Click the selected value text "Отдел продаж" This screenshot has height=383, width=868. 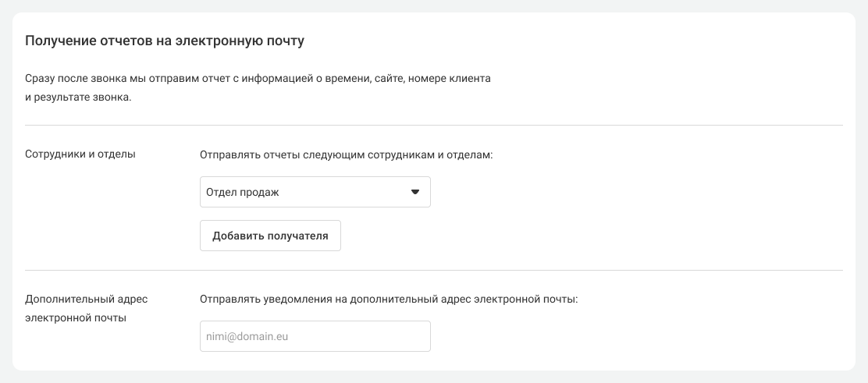coord(243,193)
